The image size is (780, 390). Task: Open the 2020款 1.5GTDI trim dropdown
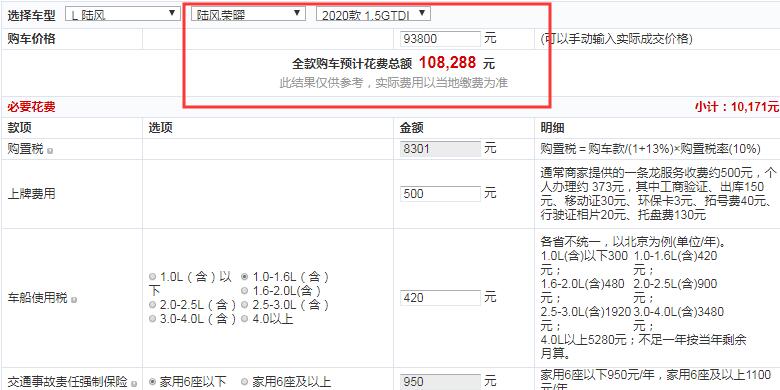(x=373, y=14)
